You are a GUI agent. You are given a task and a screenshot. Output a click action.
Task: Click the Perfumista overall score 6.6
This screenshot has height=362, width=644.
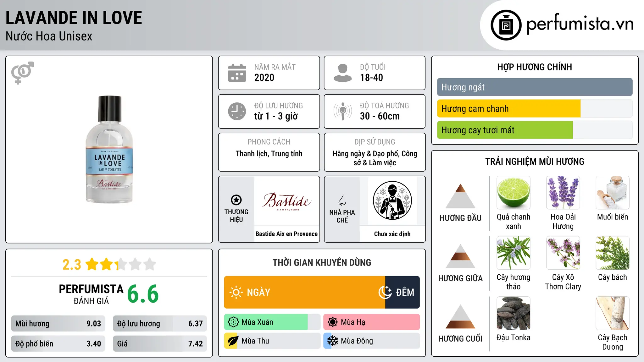click(143, 294)
